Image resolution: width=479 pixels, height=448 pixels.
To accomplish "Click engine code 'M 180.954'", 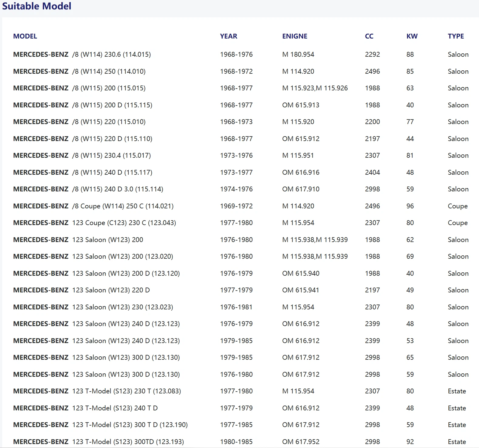I will (x=298, y=54).
